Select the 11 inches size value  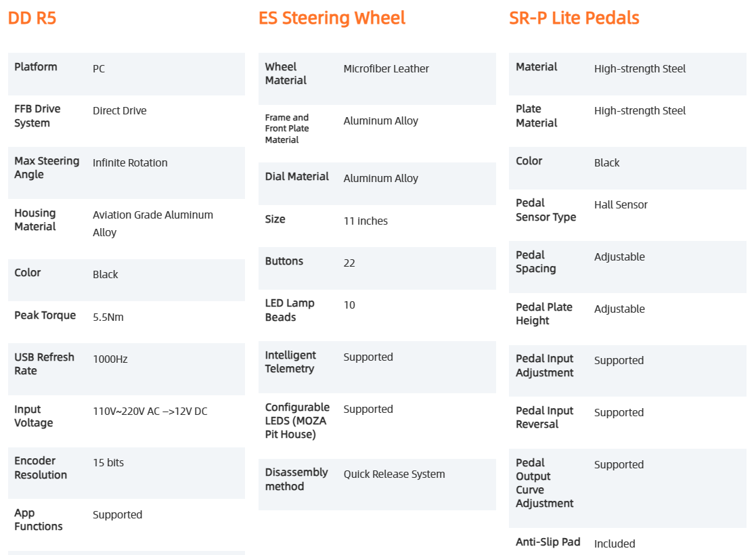point(365,221)
